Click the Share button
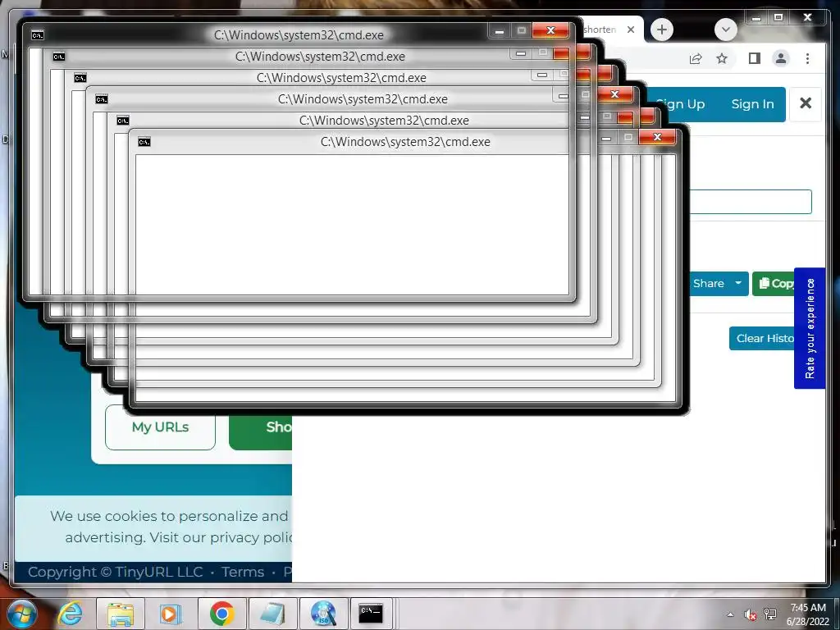Screen dimensions: 840x630 tap(708, 283)
